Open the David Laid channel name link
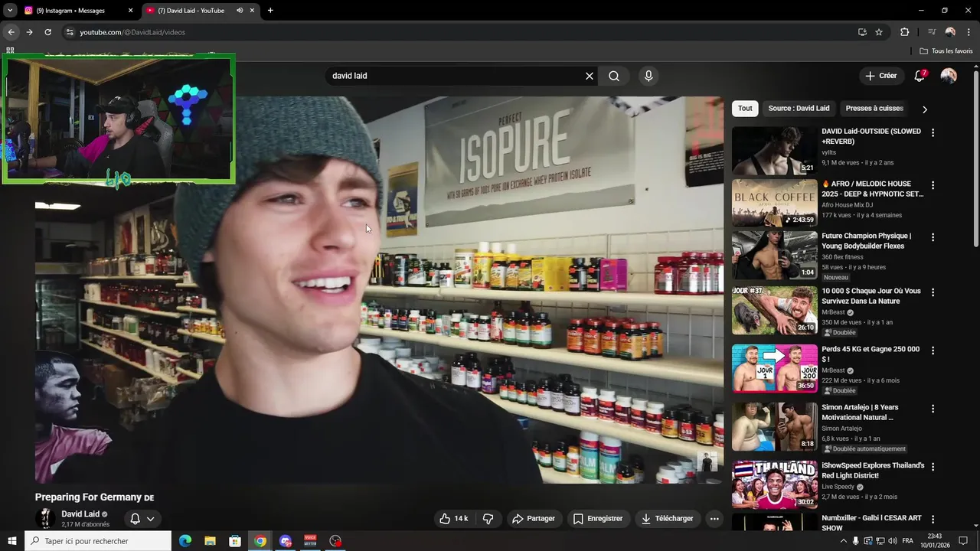The image size is (980, 551). pyautogui.click(x=80, y=514)
